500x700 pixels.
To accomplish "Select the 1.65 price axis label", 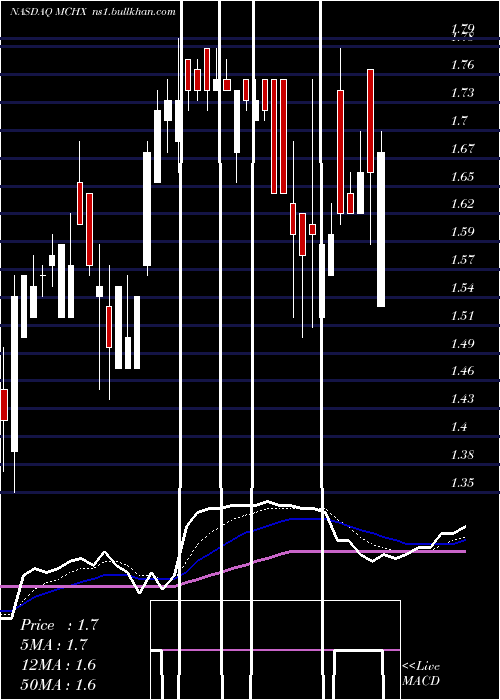I will click(x=462, y=177).
